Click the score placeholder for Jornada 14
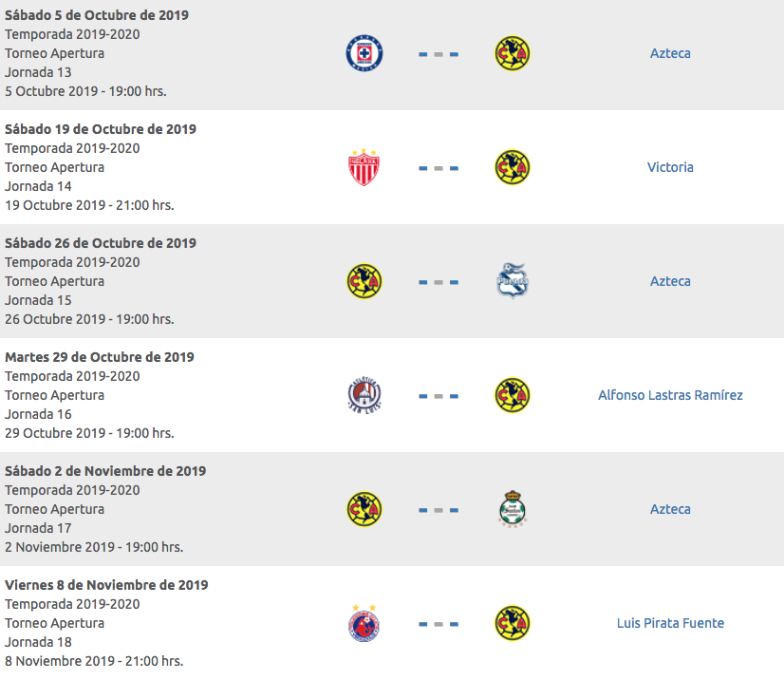The image size is (784, 680). click(x=439, y=168)
